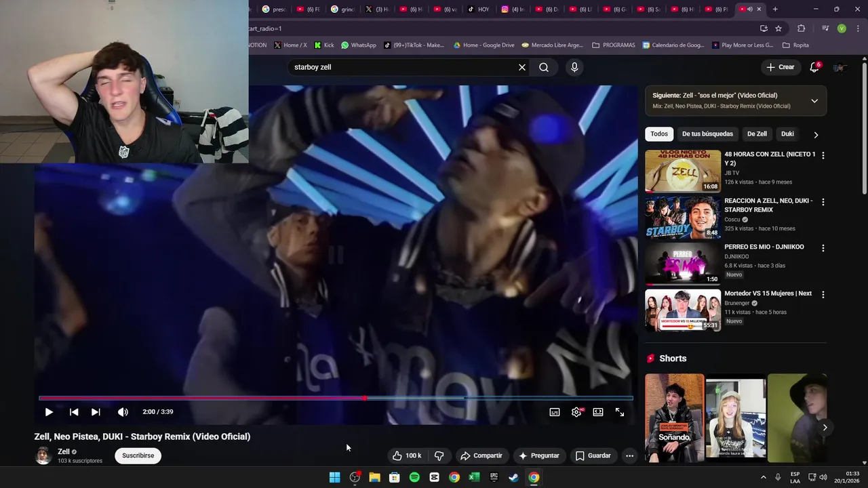This screenshot has width=868, height=488.
Task: Dislike the Starboy Remix video
Action: coord(439,455)
